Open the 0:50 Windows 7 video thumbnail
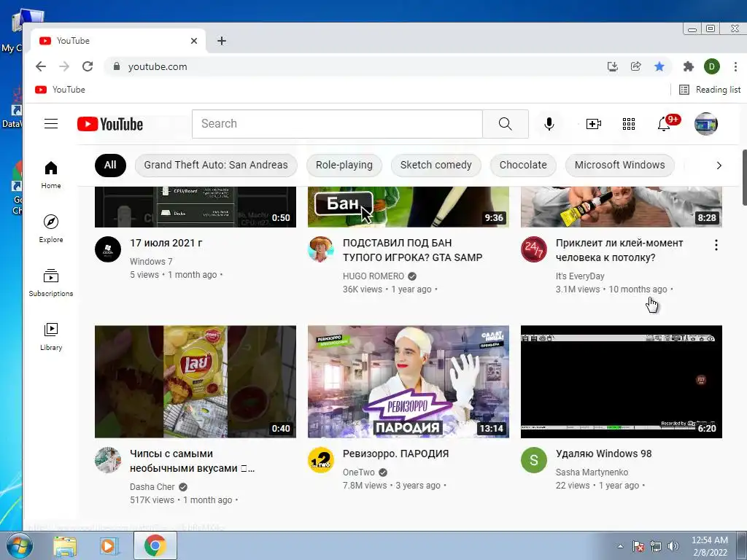The height and width of the screenshot is (560, 747). tap(196, 206)
